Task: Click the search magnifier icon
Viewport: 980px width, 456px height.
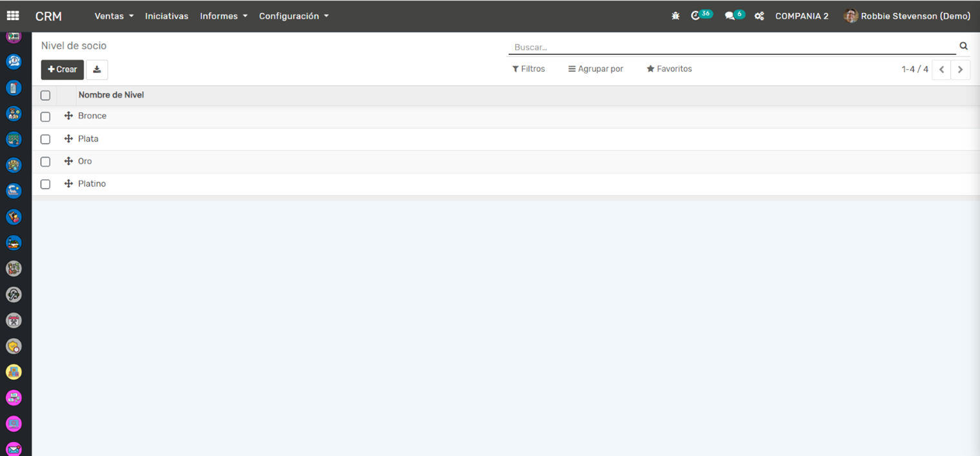Action: [x=963, y=47]
